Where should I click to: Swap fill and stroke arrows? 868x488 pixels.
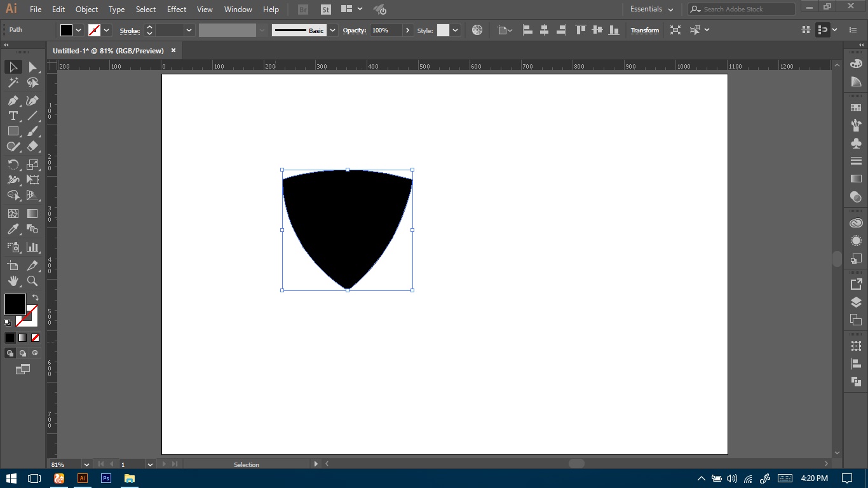pyautogui.click(x=36, y=297)
